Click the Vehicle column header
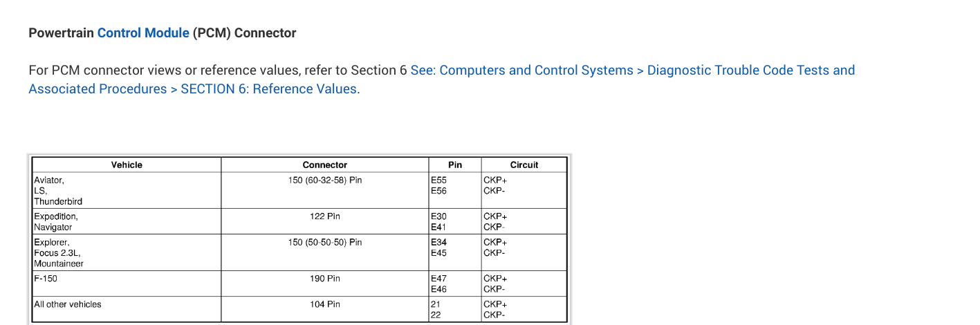The width and height of the screenshot is (980, 325). (x=127, y=165)
